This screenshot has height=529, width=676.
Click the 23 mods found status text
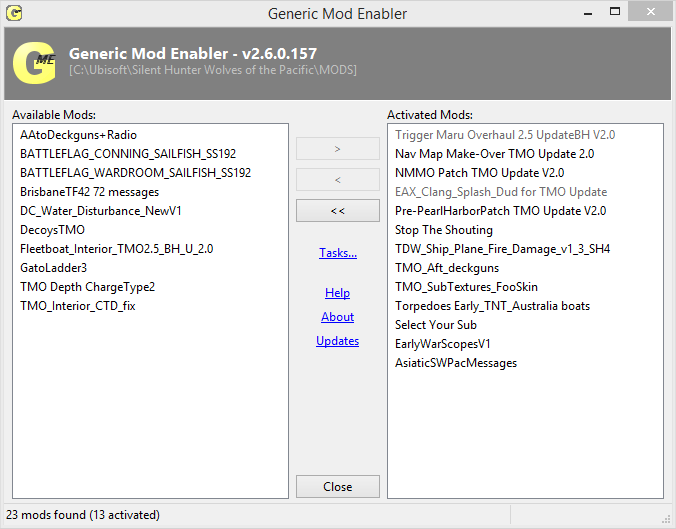tap(83, 515)
